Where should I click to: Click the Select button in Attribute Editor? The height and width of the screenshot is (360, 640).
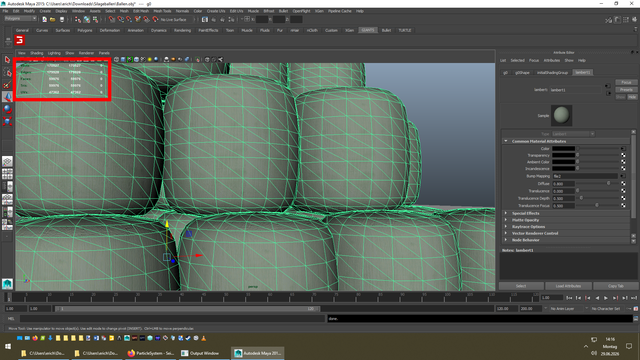click(x=521, y=286)
